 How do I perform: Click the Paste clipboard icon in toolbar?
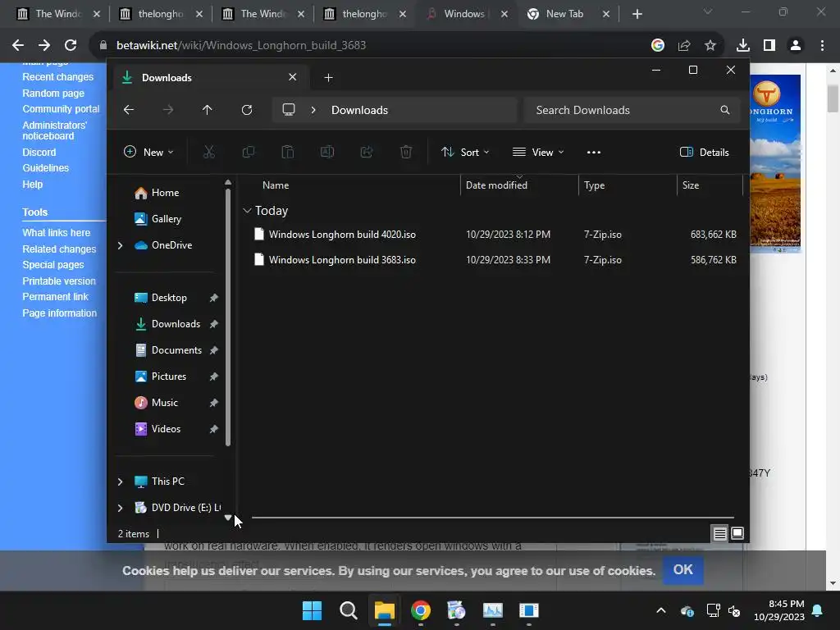[288, 152]
